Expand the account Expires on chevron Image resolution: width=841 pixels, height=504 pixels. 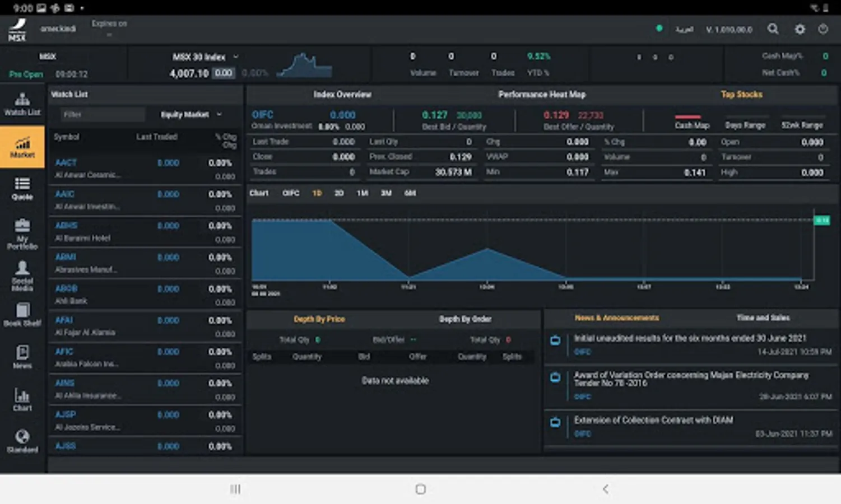(x=109, y=35)
